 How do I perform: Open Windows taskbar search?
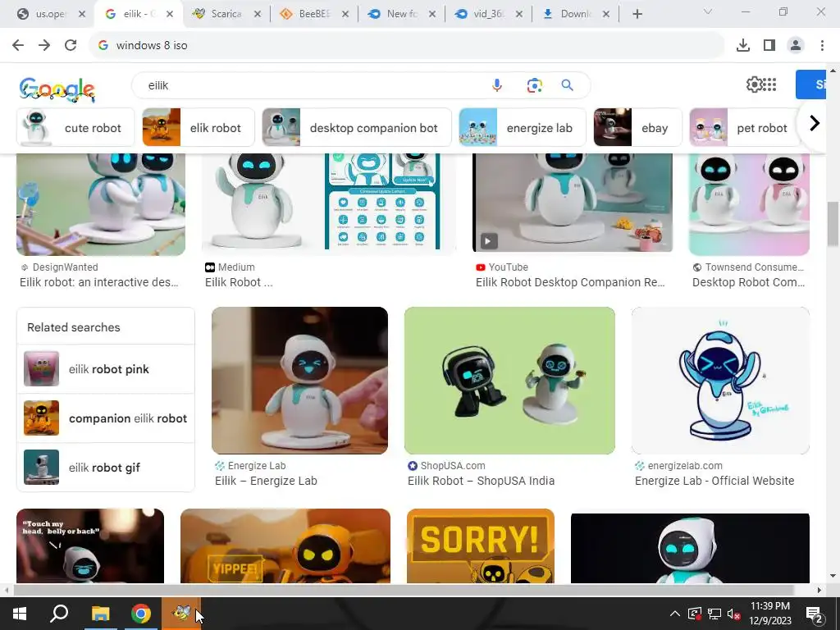[59, 614]
